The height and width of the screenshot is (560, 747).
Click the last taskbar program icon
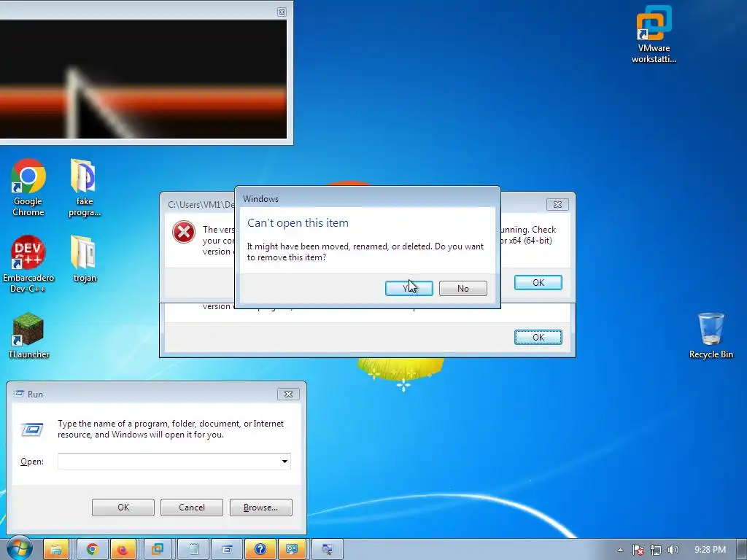tap(327, 550)
